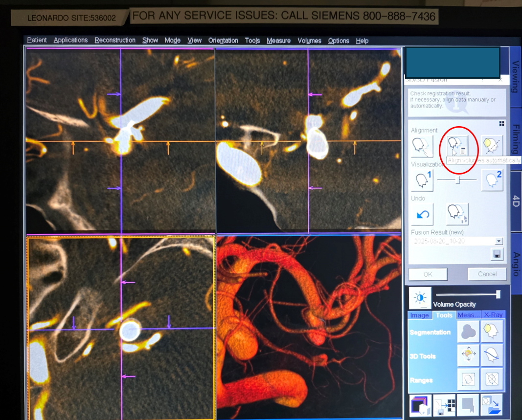Image resolution: width=522 pixels, height=420 pixels.
Task: Switch to the X-Ray tab
Action: coord(493,315)
